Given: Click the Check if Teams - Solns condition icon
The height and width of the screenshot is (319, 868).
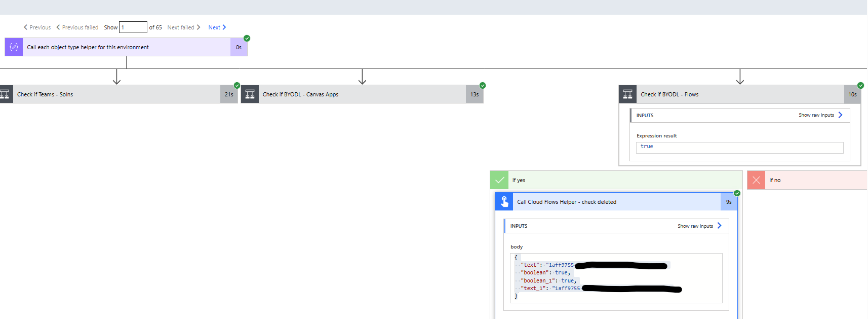Looking at the screenshot, I should click(x=6, y=94).
